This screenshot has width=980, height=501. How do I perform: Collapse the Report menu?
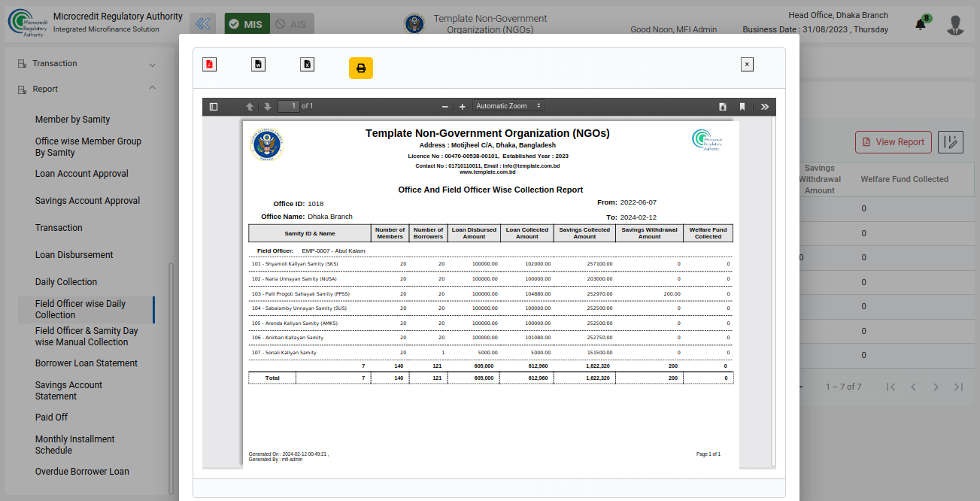tap(86, 89)
